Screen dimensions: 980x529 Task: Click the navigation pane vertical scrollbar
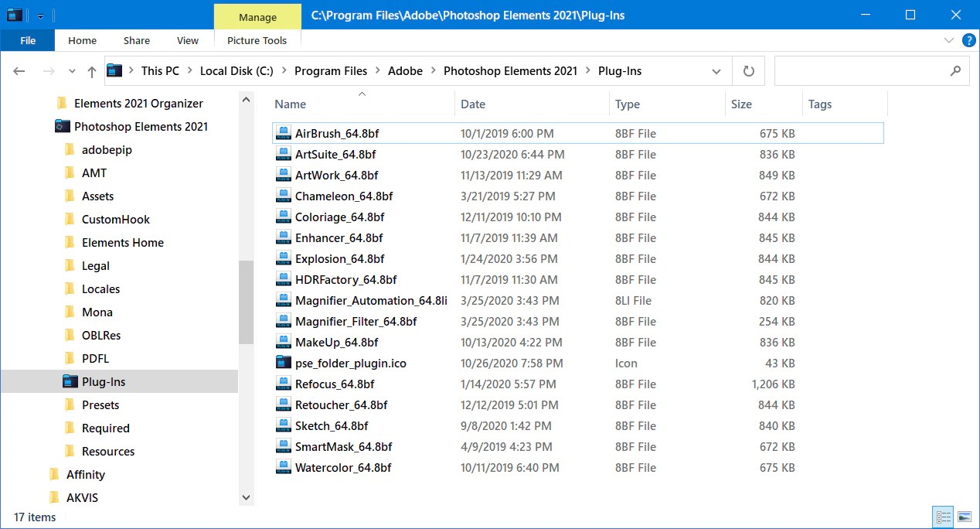pos(246,302)
